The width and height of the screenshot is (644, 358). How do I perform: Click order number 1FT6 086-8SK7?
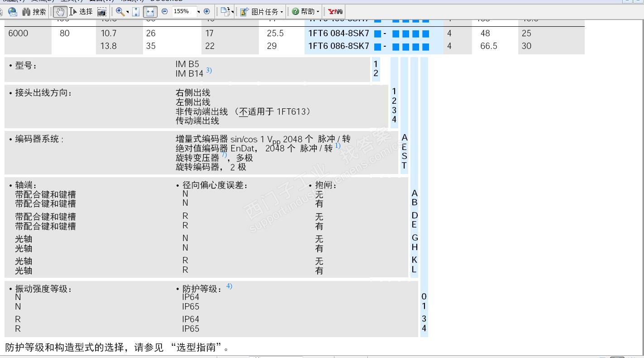[x=339, y=46]
